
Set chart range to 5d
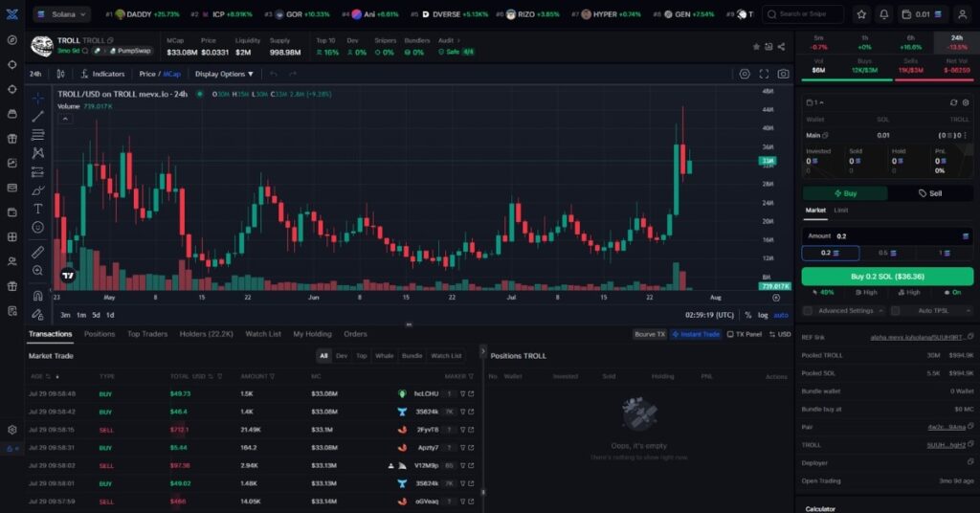coord(96,315)
